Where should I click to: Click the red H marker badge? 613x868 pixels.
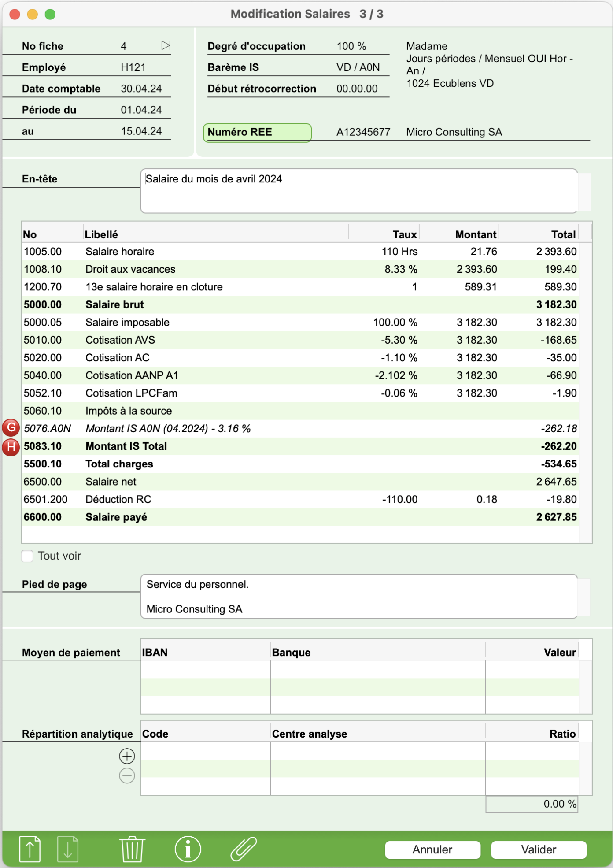click(11, 447)
